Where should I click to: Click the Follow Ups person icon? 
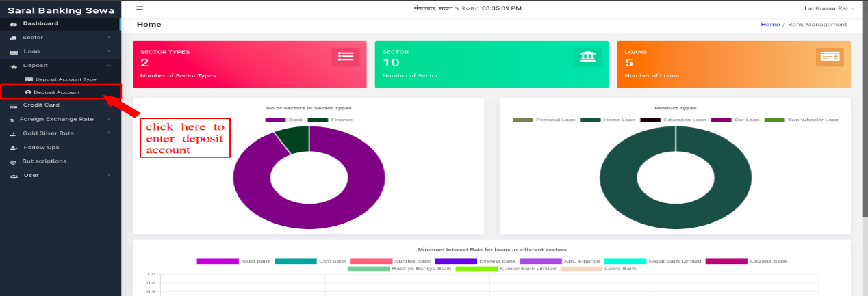click(14, 148)
